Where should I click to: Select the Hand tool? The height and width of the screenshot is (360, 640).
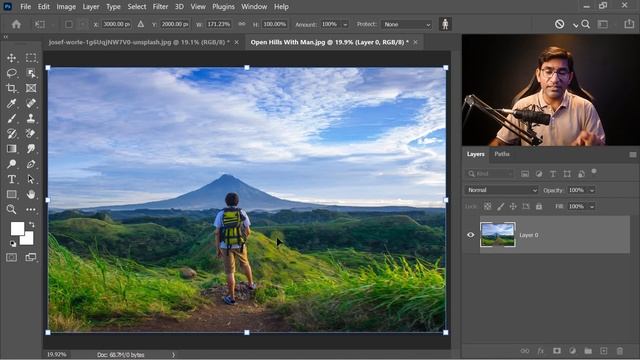tap(31, 194)
